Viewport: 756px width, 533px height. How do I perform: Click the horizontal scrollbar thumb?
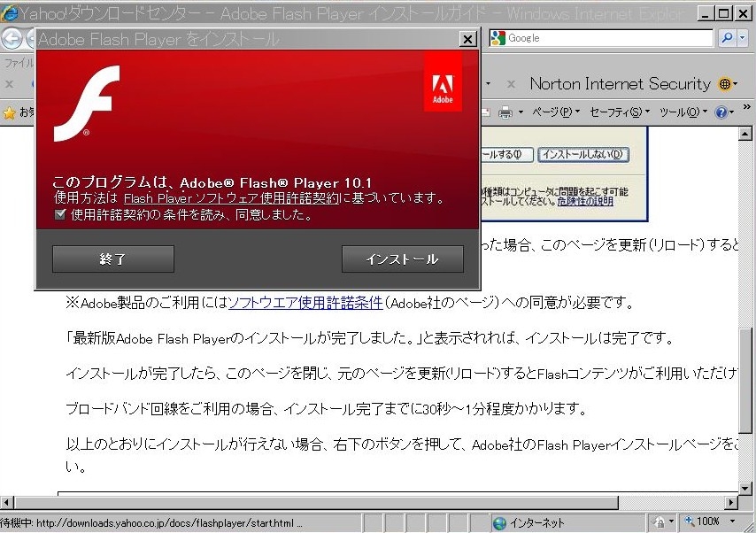coord(316,503)
